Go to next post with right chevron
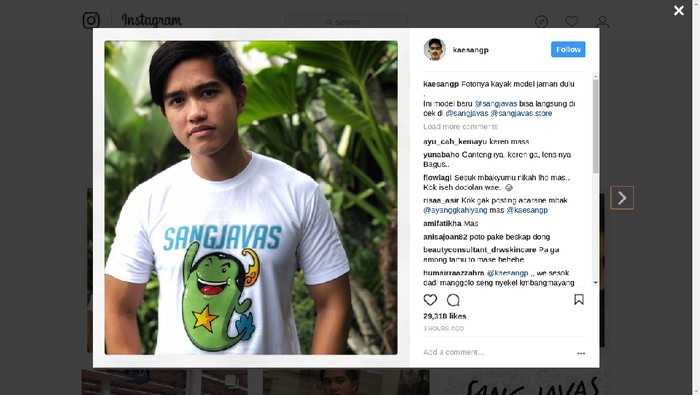 point(622,198)
